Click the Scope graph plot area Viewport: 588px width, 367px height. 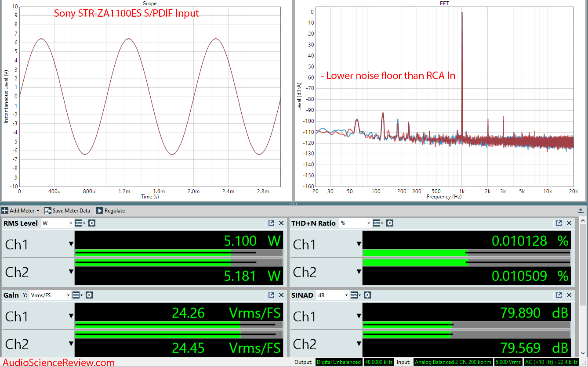(150, 97)
